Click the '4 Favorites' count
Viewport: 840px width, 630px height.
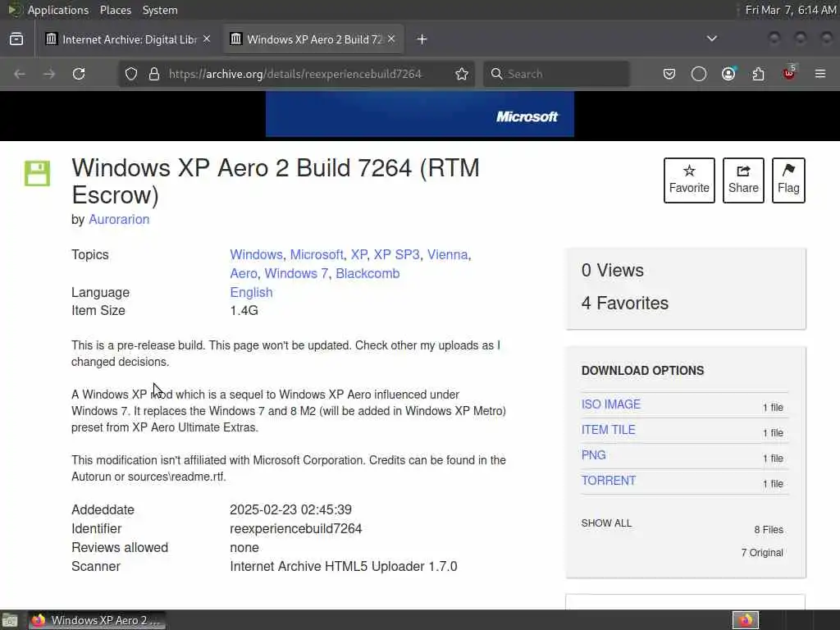(624, 304)
